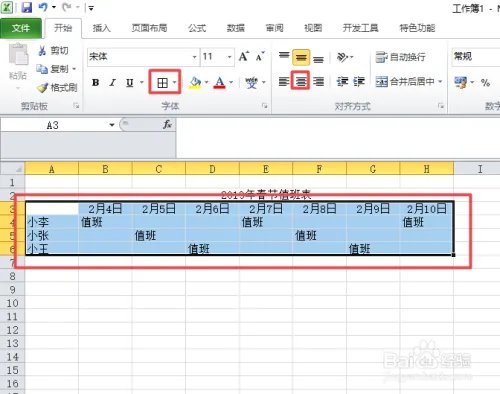Switch to the 特色功能 ribbon tab
Image resolution: width=500 pixels, height=394 pixels.
[417, 28]
